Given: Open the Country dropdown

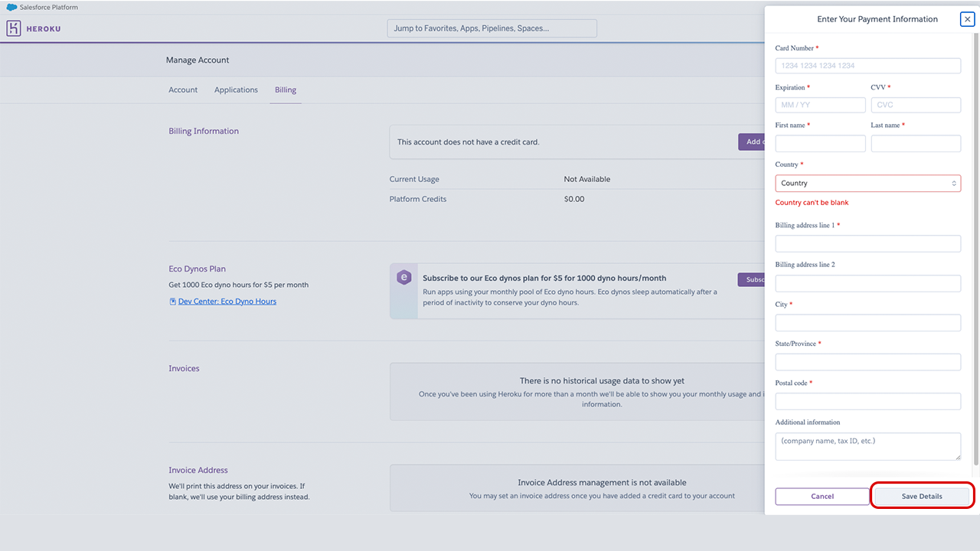Looking at the screenshot, I should (867, 183).
